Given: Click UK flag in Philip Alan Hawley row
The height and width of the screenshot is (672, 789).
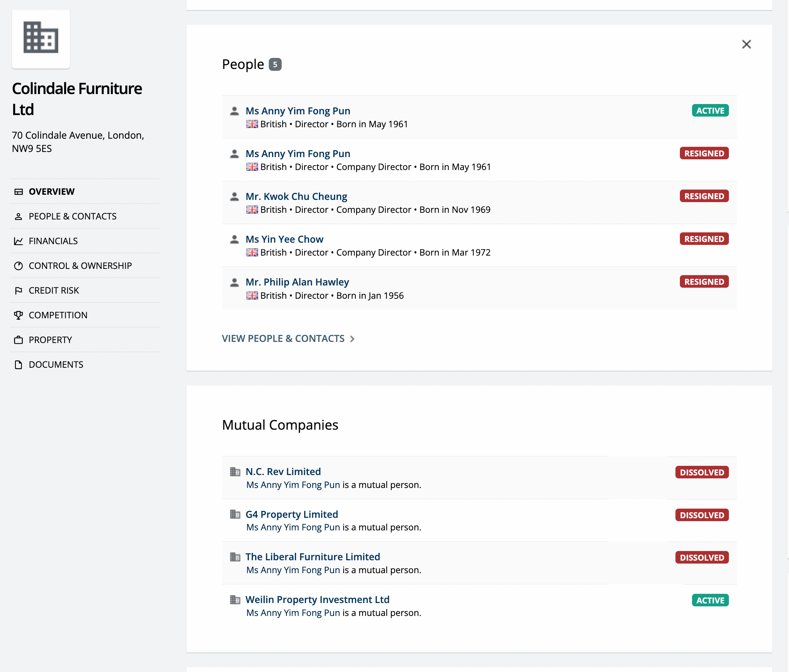Looking at the screenshot, I should (252, 296).
